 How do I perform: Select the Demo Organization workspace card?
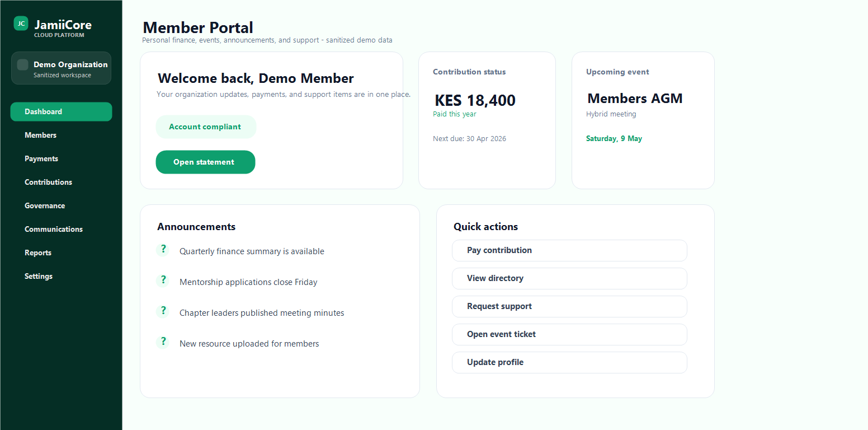[61, 68]
